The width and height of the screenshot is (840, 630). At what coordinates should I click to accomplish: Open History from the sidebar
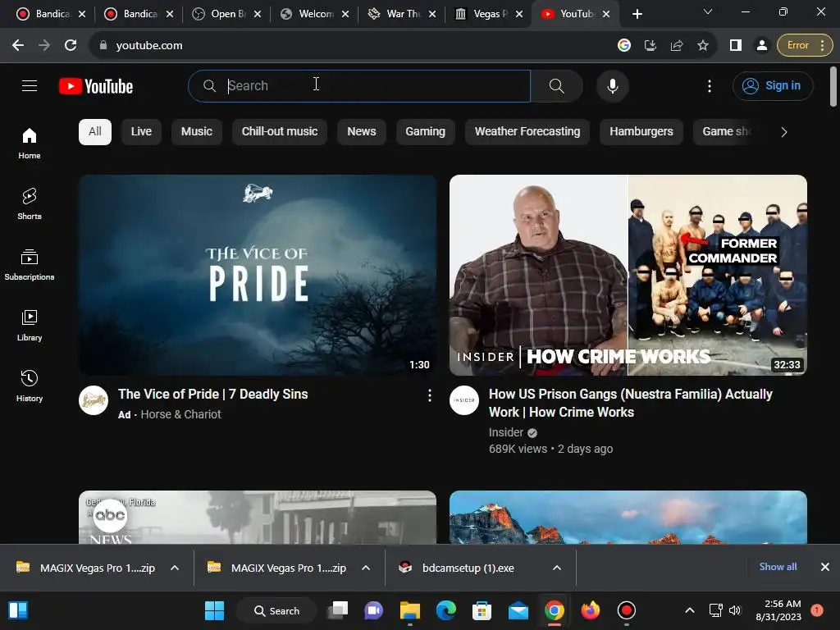tap(30, 386)
